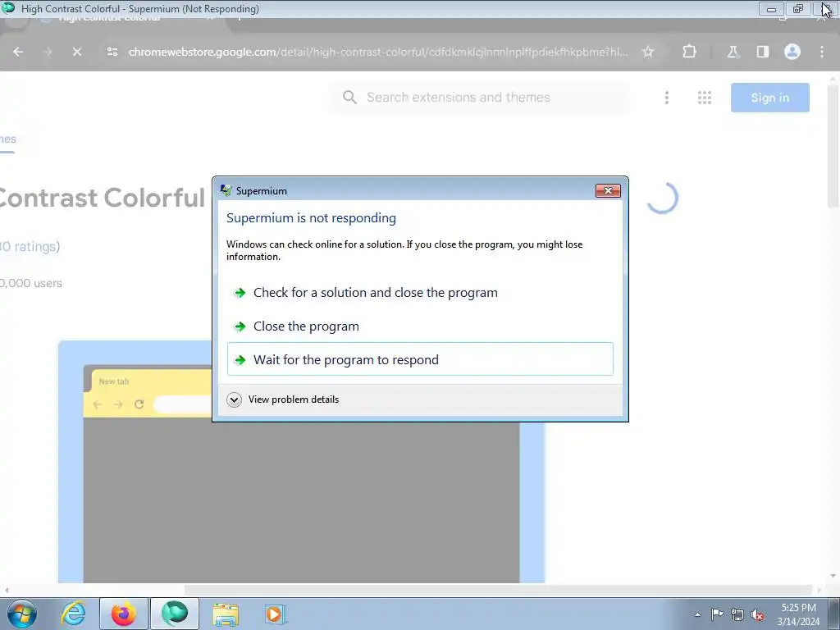
Task: Bookmark this page with the star
Action: pyautogui.click(x=648, y=52)
